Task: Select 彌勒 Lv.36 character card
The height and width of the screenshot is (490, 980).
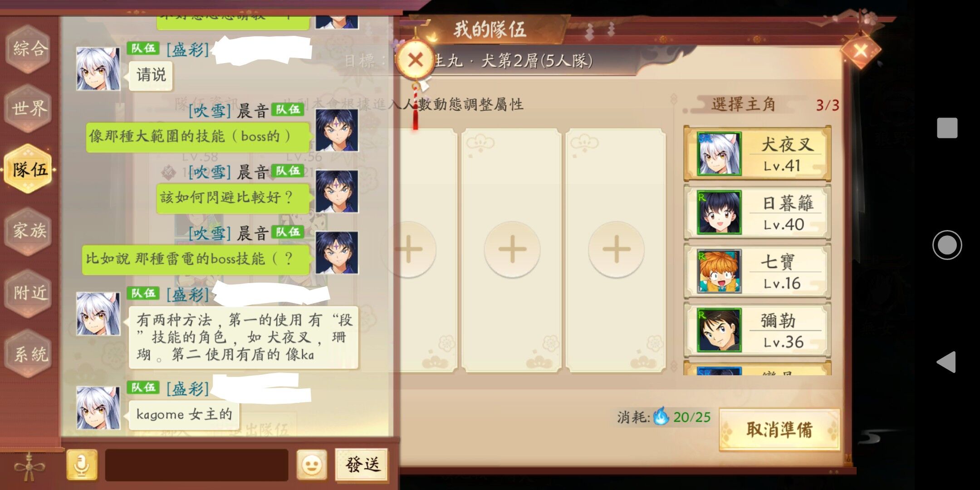Action: [x=757, y=330]
